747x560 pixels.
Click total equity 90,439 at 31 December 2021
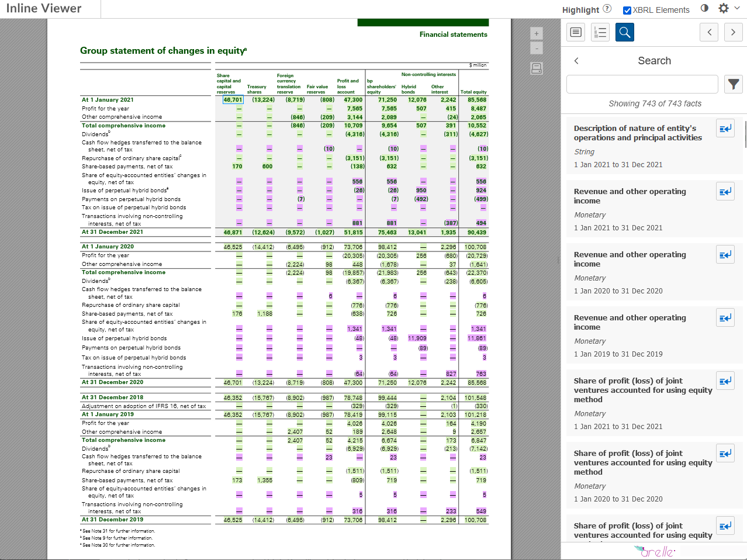tap(477, 232)
